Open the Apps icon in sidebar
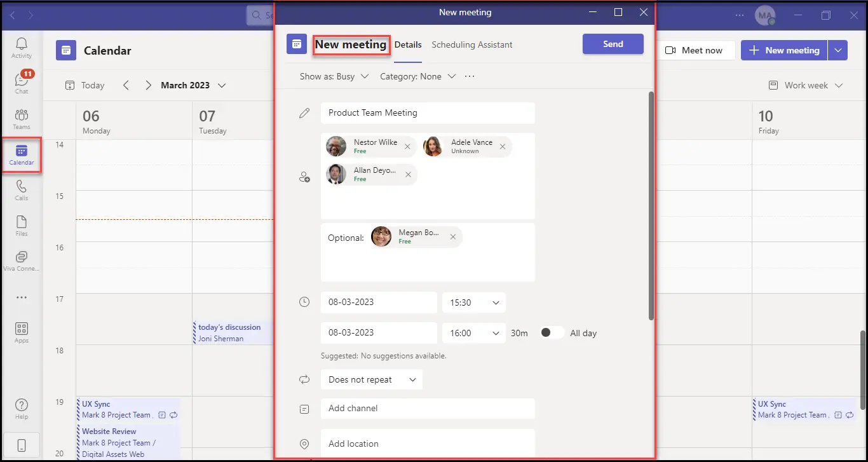Viewport: 868px width, 462px height. [22, 332]
